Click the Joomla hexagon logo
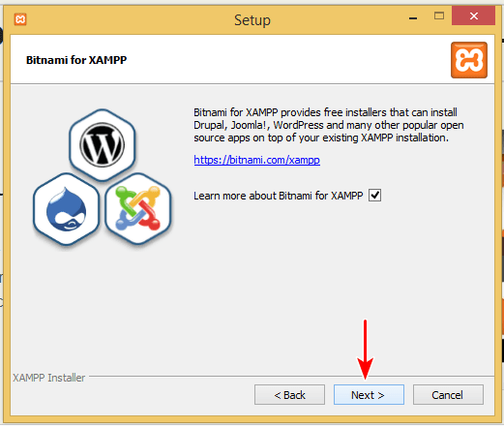Image resolution: width=504 pixels, height=428 pixels. pos(138,209)
